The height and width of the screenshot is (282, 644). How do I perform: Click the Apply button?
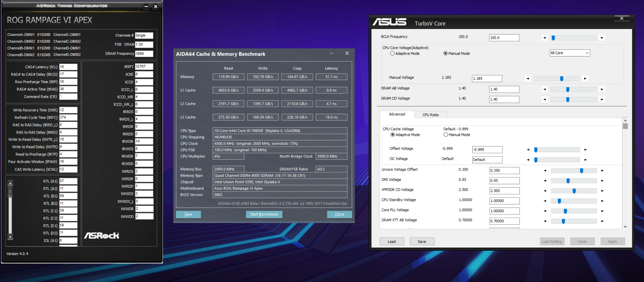612,241
